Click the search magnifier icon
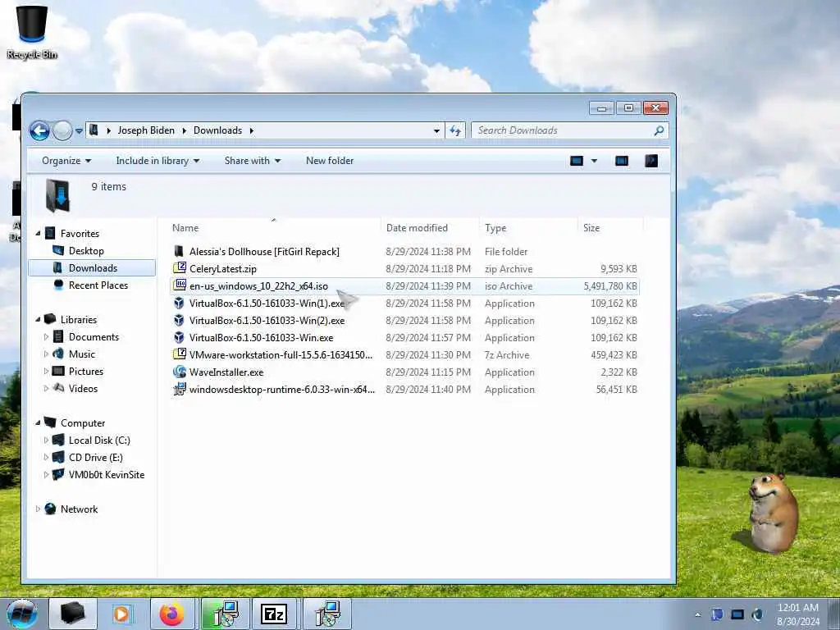Viewport: 840px width, 630px height. [659, 130]
